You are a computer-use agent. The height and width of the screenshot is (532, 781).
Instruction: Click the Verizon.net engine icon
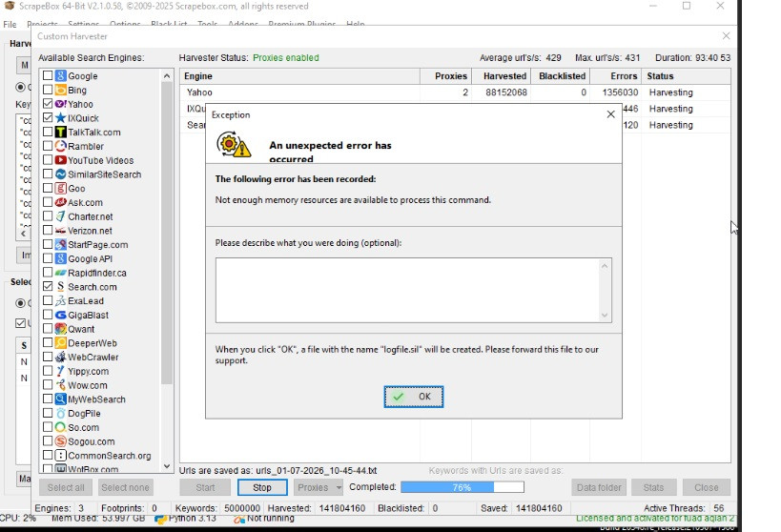click(61, 230)
